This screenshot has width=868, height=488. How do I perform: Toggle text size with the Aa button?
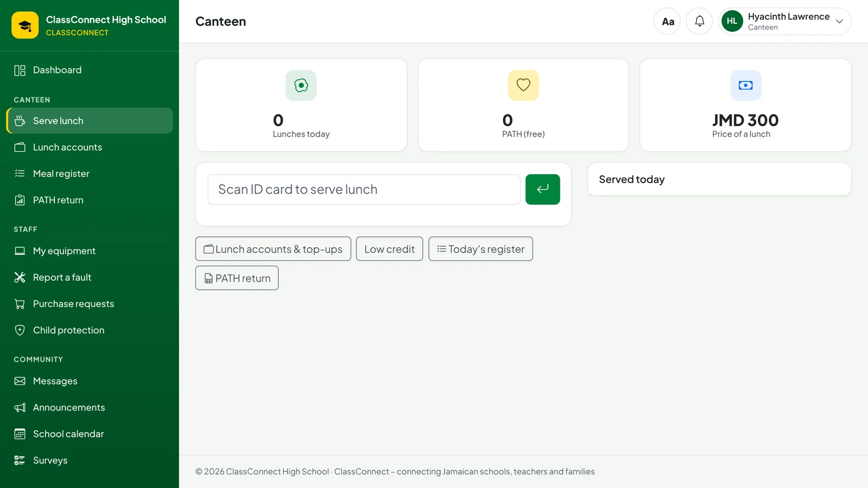(x=667, y=21)
